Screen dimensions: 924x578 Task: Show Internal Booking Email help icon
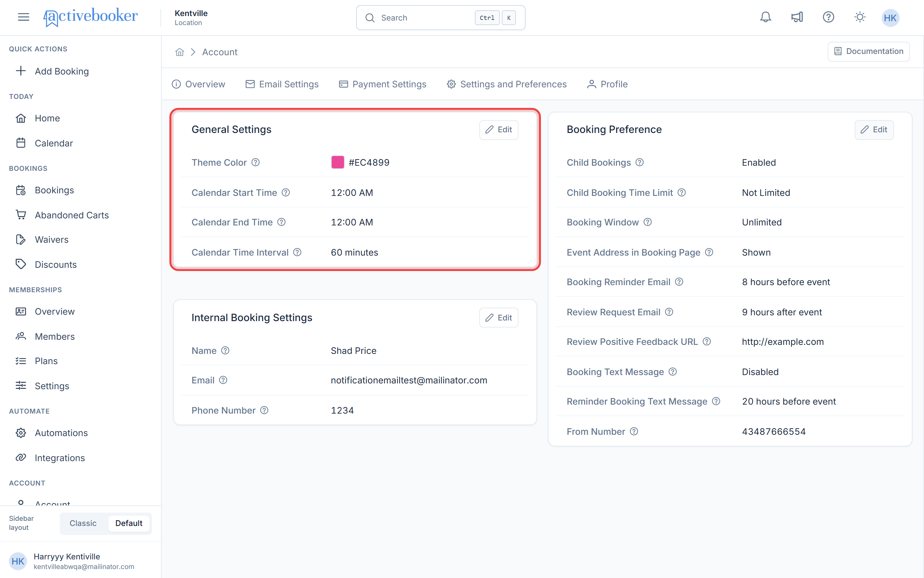coord(223,380)
